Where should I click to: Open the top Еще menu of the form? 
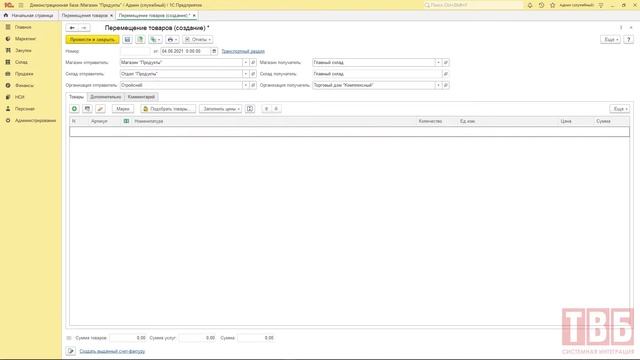pos(611,40)
